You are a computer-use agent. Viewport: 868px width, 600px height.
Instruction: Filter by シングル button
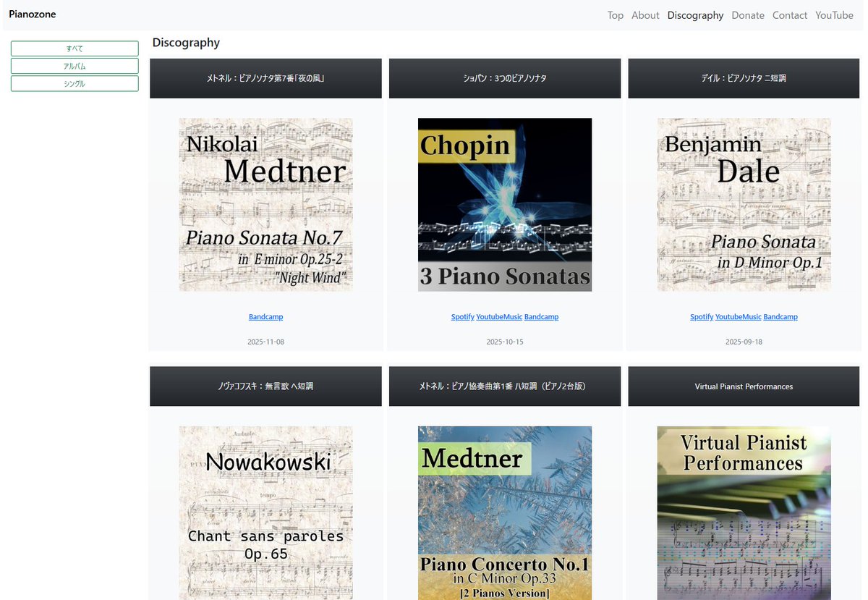pyautogui.click(x=75, y=83)
